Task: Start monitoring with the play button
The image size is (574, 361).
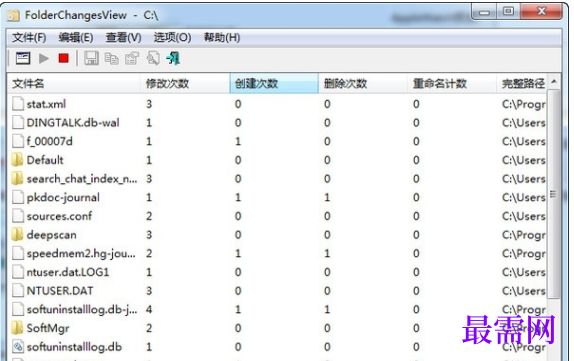Action: tap(44, 58)
